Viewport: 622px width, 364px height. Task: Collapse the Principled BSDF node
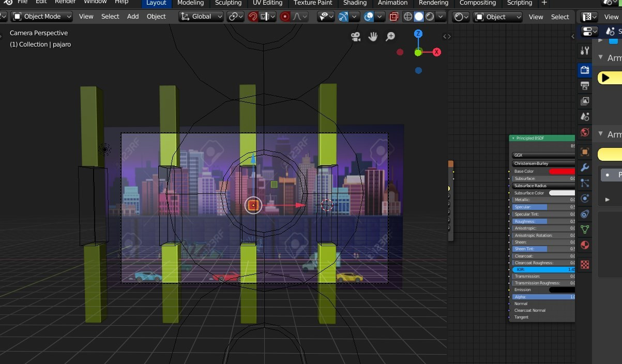pos(512,138)
